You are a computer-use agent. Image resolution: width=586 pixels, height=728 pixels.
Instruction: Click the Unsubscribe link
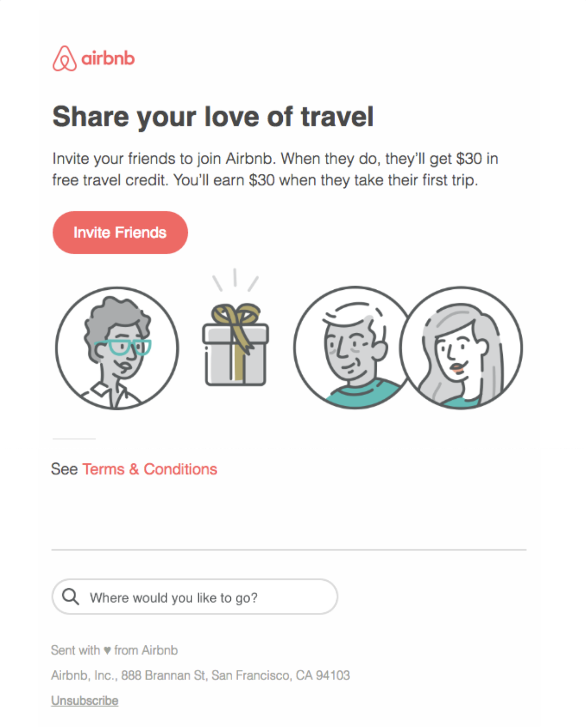point(84,700)
